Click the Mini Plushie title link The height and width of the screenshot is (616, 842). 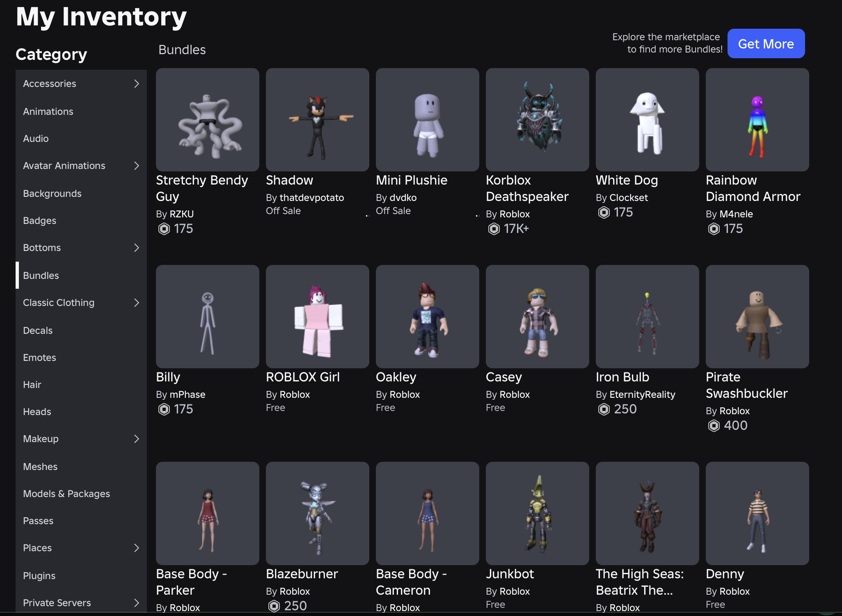(x=412, y=180)
